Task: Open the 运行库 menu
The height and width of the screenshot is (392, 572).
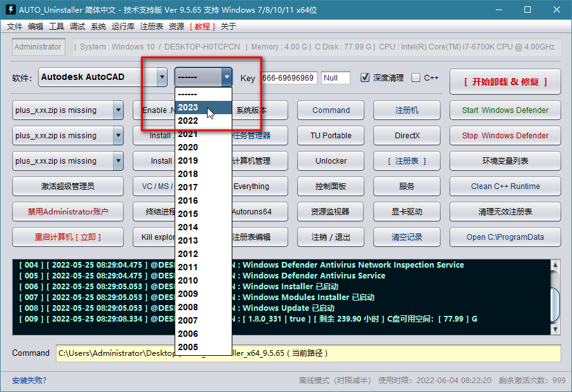Action: [x=123, y=26]
